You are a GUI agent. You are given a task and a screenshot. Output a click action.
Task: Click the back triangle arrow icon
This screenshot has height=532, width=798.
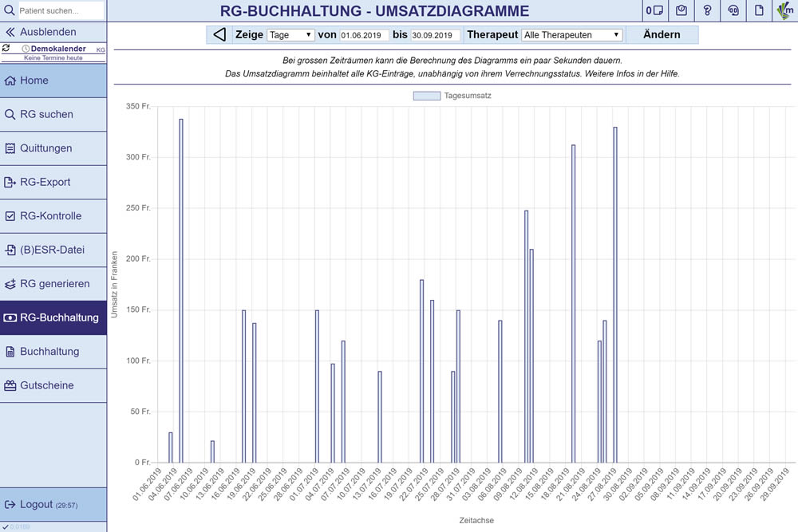(x=219, y=35)
